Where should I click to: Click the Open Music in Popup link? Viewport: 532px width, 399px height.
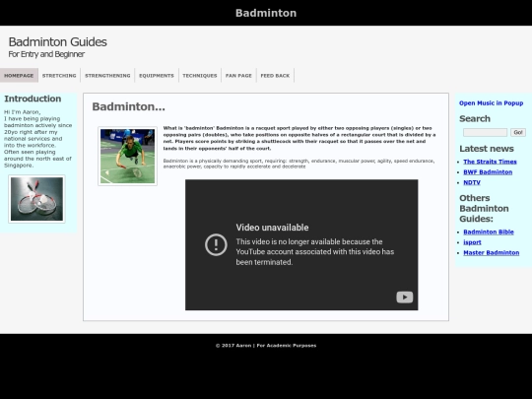tap(491, 103)
